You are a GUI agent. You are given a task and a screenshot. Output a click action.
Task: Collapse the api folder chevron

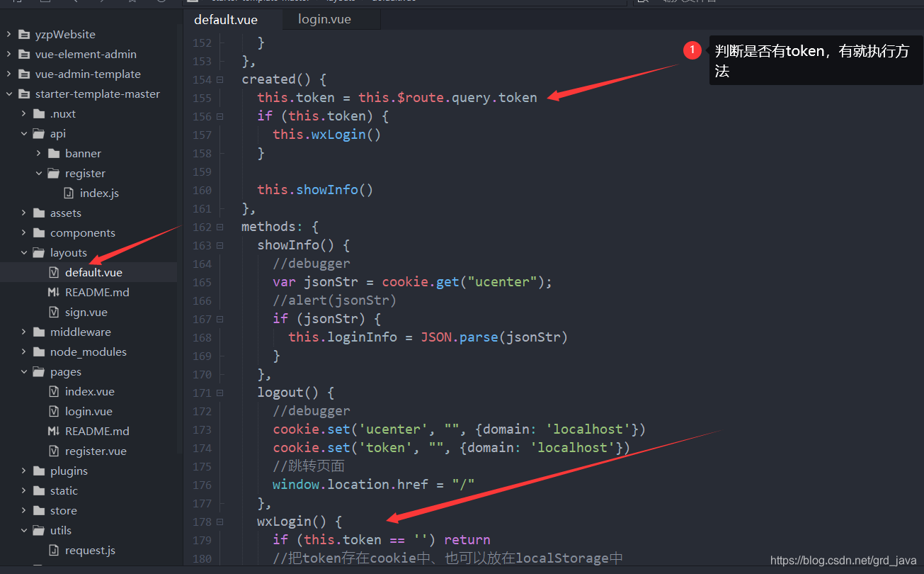(x=23, y=133)
